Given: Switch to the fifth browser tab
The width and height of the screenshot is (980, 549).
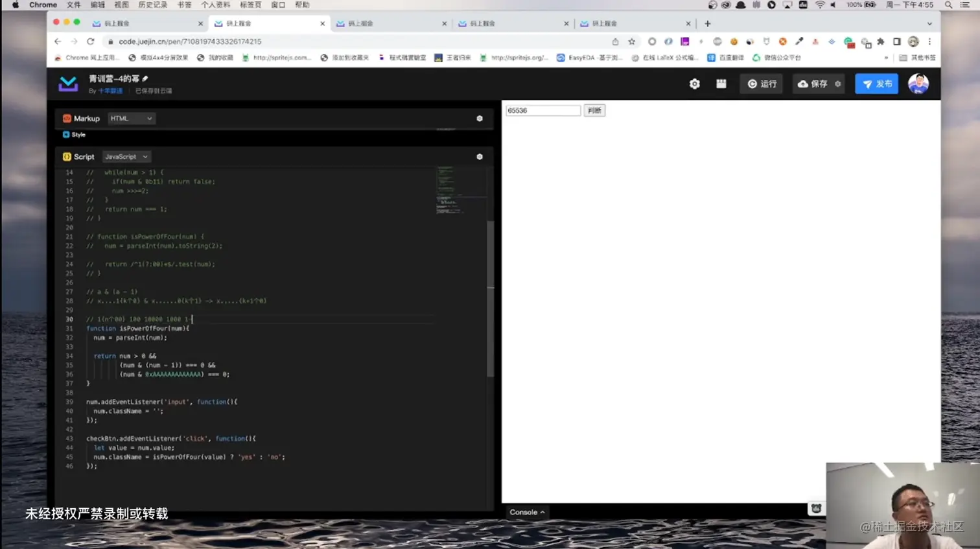Looking at the screenshot, I should point(635,23).
